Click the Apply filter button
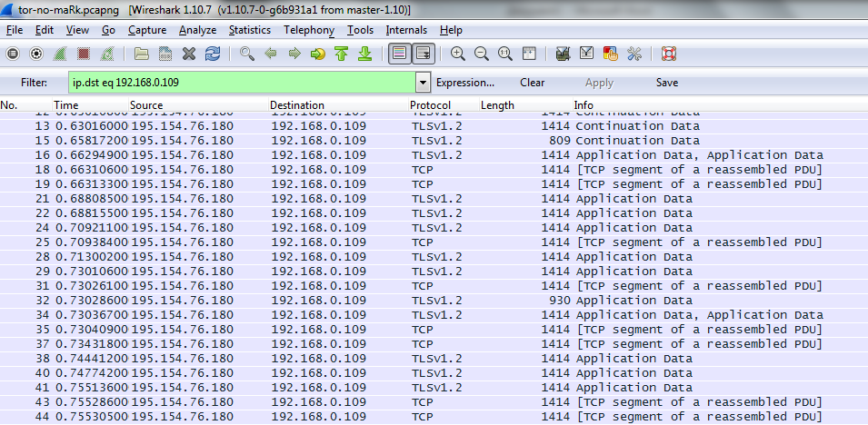Screen dimensions: 868x425 coord(599,83)
